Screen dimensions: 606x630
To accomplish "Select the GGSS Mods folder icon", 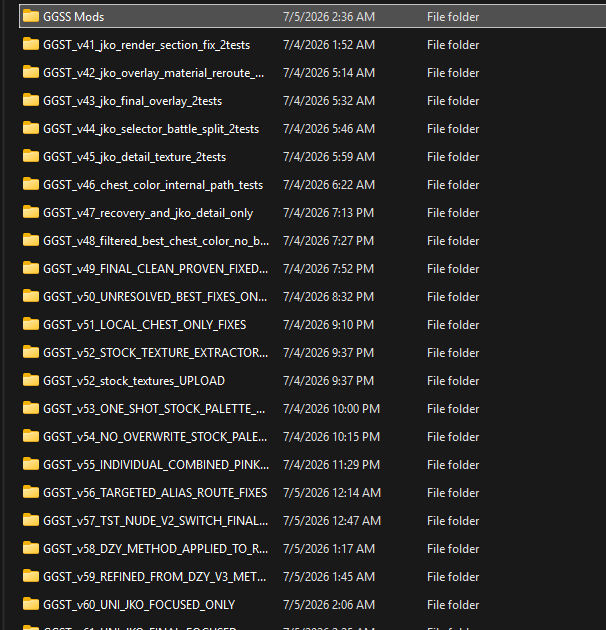I will pyautogui.click(x=31, y=16).
